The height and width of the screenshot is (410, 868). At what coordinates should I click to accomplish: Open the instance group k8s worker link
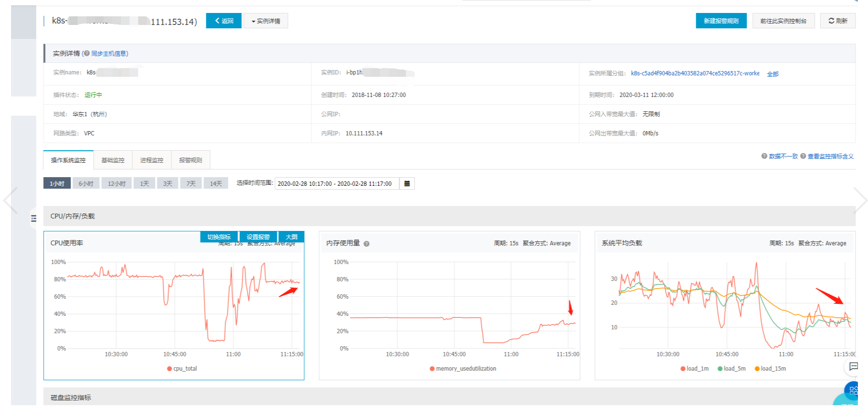tap(695, 73)
